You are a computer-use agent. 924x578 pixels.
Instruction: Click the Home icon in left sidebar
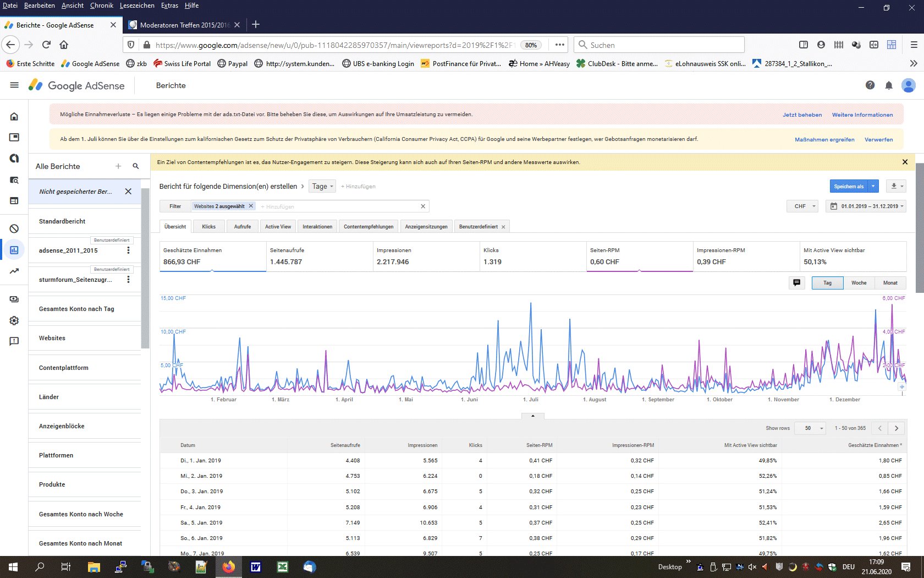(x=14, y=116)
